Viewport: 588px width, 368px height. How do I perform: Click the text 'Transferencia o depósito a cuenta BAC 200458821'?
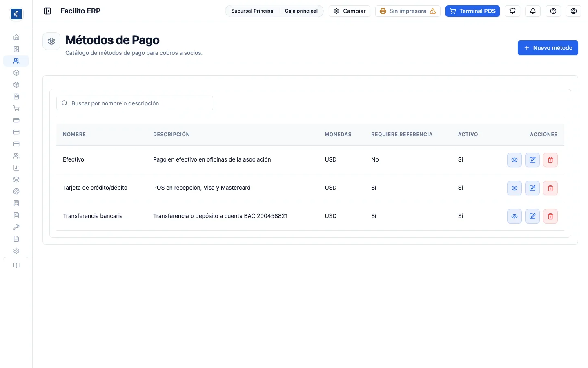click(x=220, y=216)
